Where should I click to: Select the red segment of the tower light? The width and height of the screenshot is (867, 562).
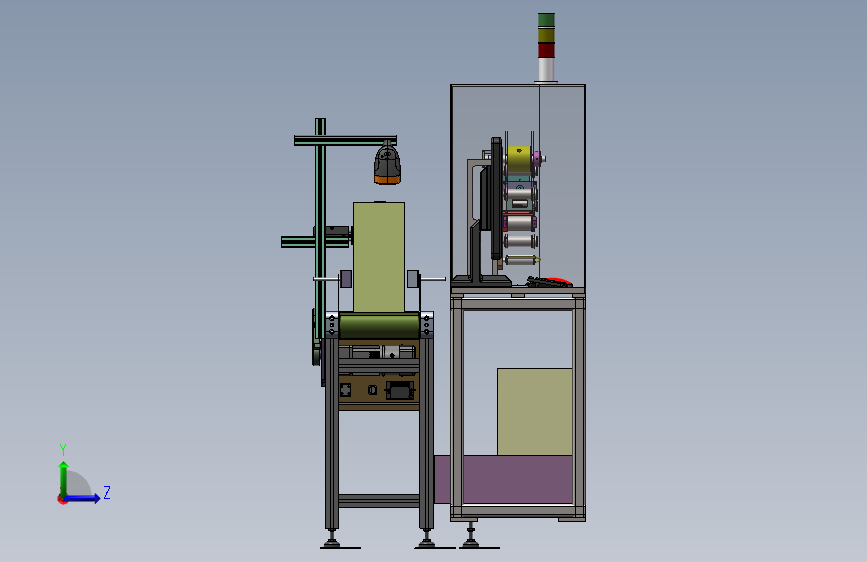point(546,50)
